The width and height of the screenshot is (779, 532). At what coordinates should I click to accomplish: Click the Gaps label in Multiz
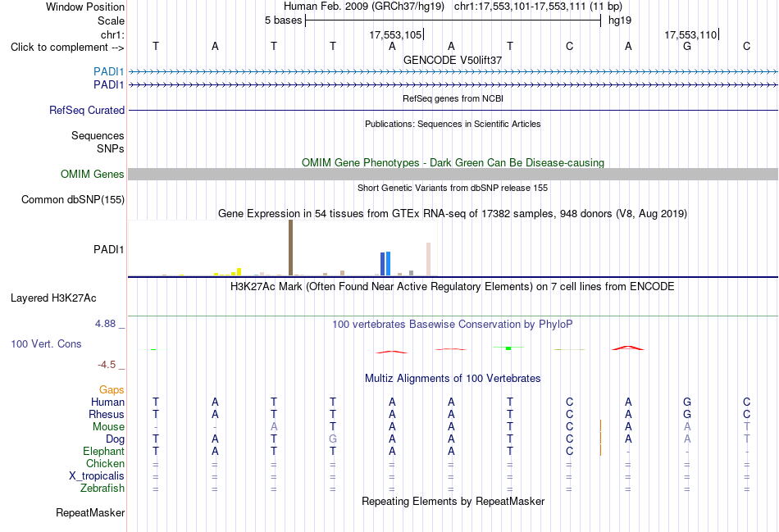tap(112, 390)
